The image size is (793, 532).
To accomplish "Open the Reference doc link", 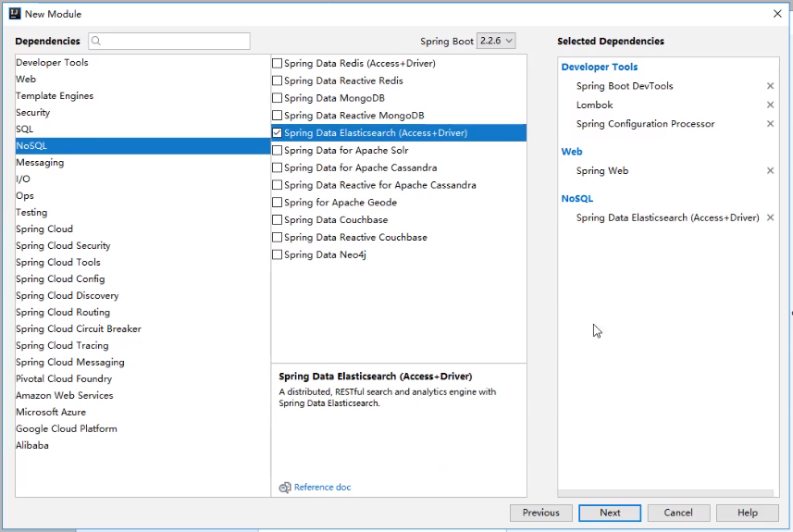I will pyautogui.click(x=322, y=488).
